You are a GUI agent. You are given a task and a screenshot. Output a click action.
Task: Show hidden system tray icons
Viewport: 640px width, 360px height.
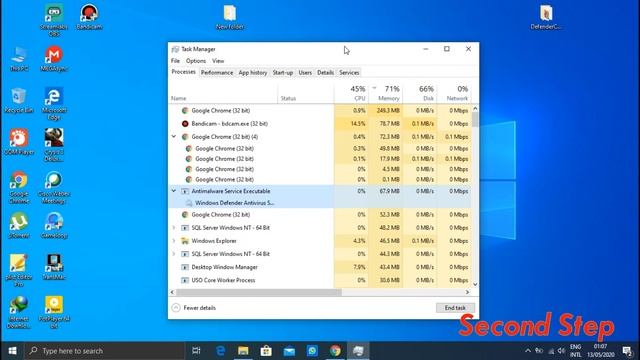(x=528, y=351)
